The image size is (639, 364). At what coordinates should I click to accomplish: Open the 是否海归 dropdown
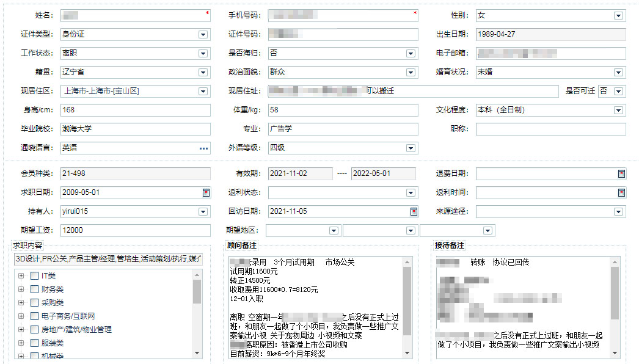pos(411,53)
